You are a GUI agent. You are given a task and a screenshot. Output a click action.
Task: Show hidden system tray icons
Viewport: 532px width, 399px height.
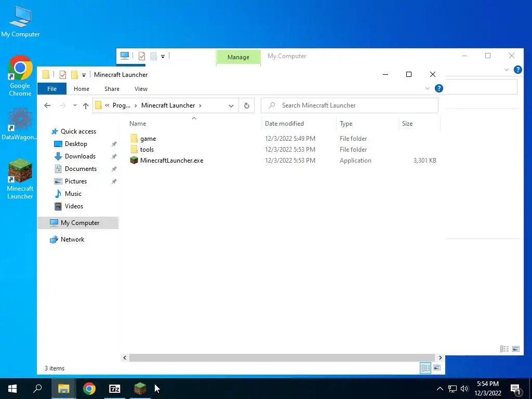440,389
